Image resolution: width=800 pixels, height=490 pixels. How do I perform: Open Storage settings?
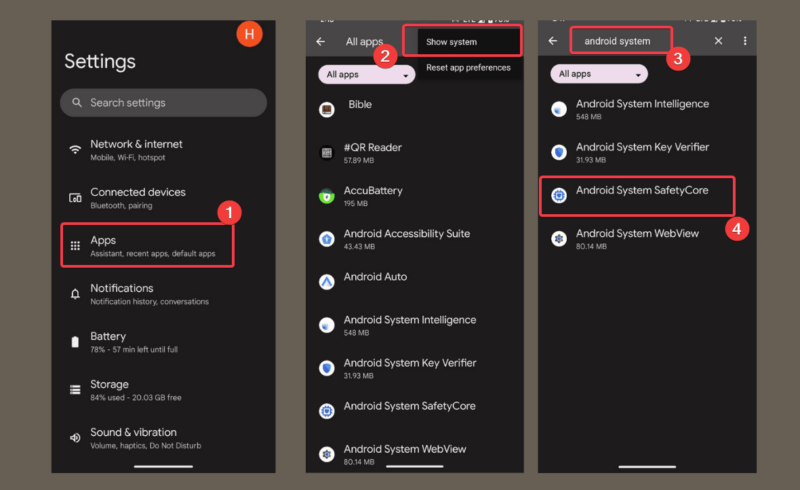tap(163, 390)
